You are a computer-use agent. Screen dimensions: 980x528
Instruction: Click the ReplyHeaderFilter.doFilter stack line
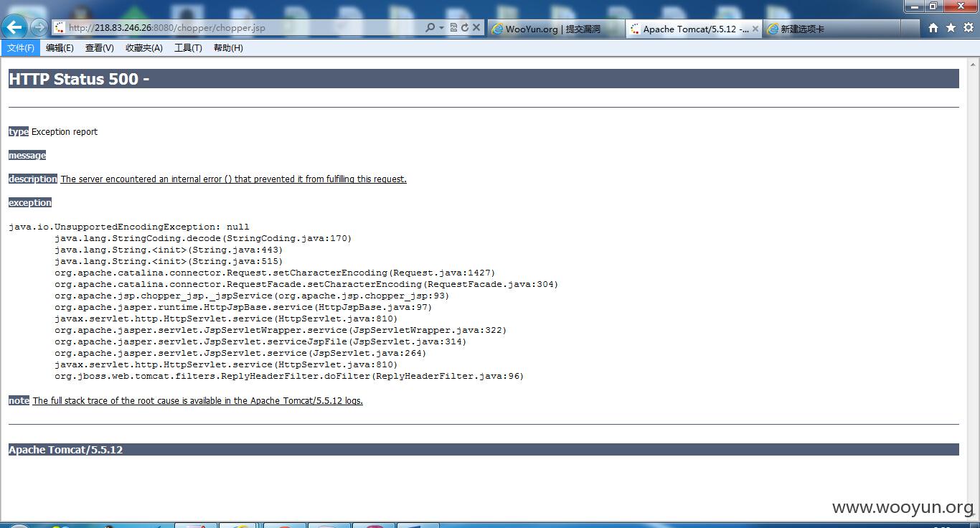click(289, 376)
